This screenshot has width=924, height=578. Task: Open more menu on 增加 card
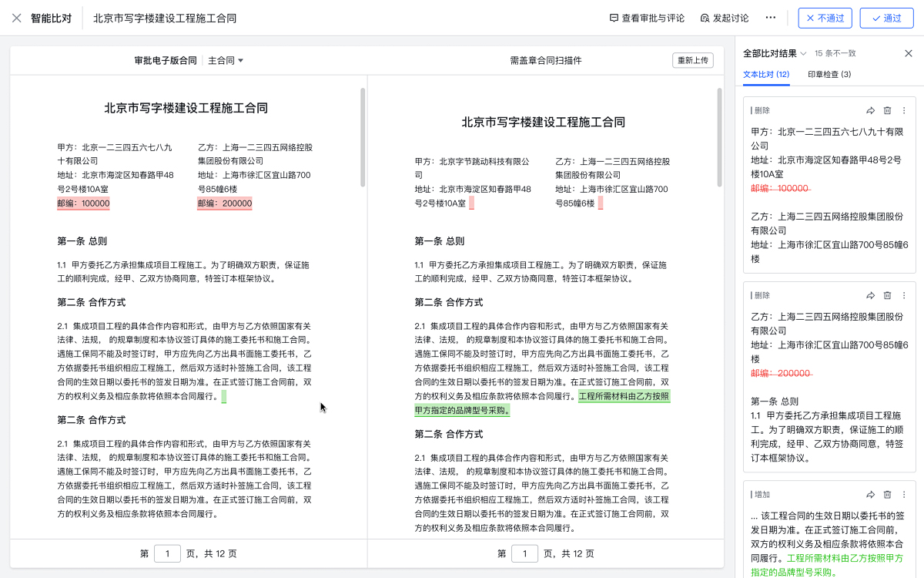(x=904, y=494)
